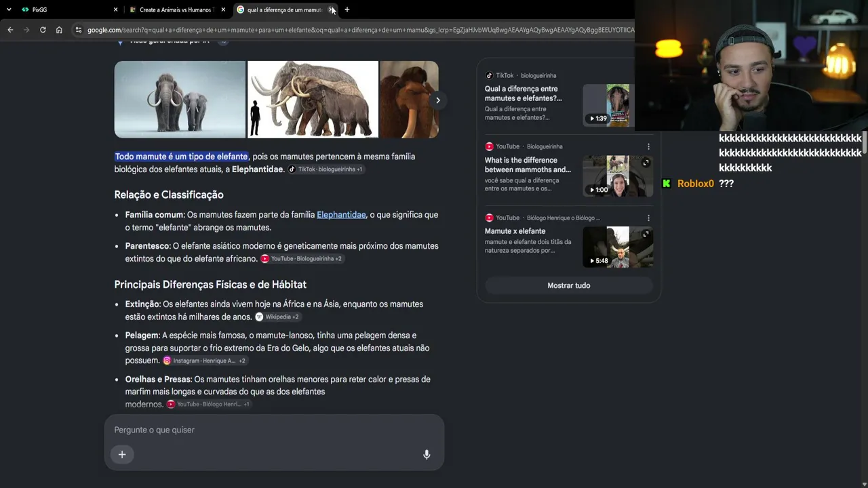Viewport: 868px width, 488px height.
Task: Close the Create a Animais vs Humanos tab
Action: (223, 9)
